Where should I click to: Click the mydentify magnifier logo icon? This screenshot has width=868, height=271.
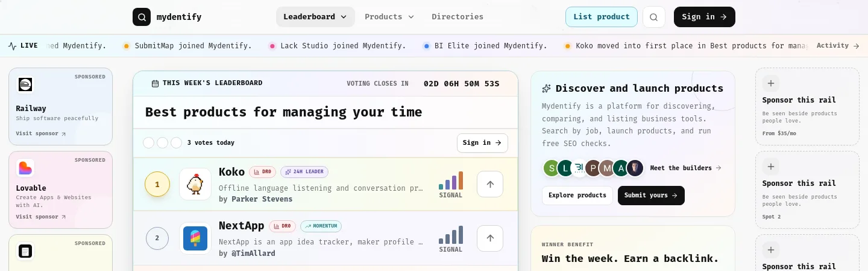click(142, 17)
